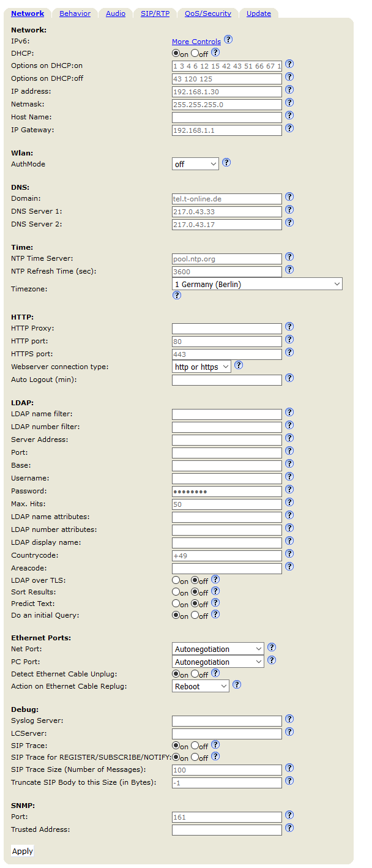The image size is (372, 868).
Task: Enable Sort Results on option
Action: click(176, 592)
